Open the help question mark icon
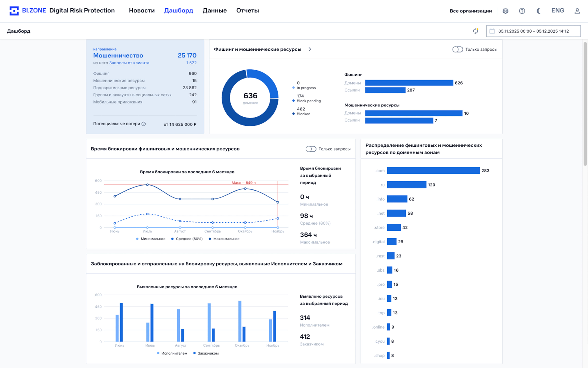This screenshot has height=368, width=588. pyautogui.click(x=522, y=11)
